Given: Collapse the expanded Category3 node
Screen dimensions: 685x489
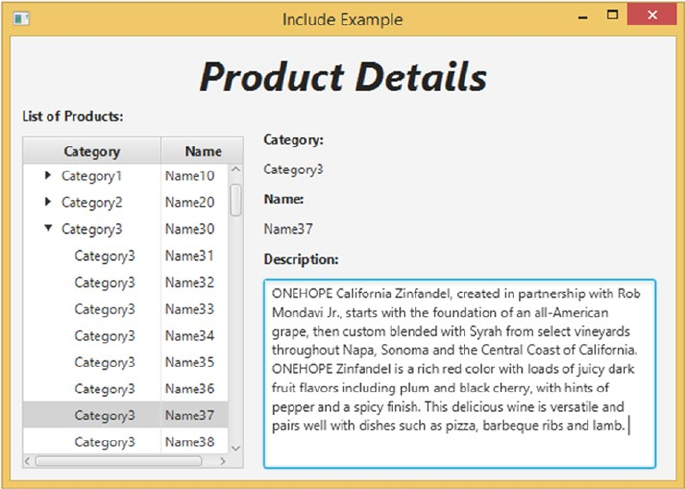Looking at the screenshot, I should point(48,228).
